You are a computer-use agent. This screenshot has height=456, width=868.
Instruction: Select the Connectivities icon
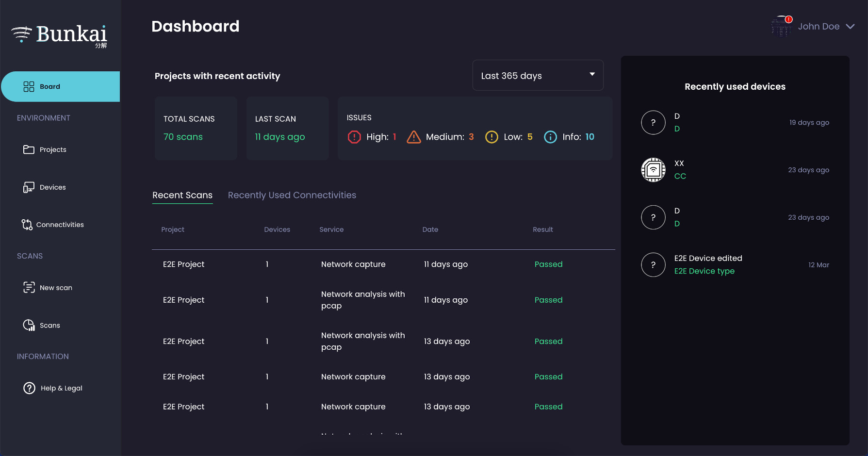click(x=27, y=225)
